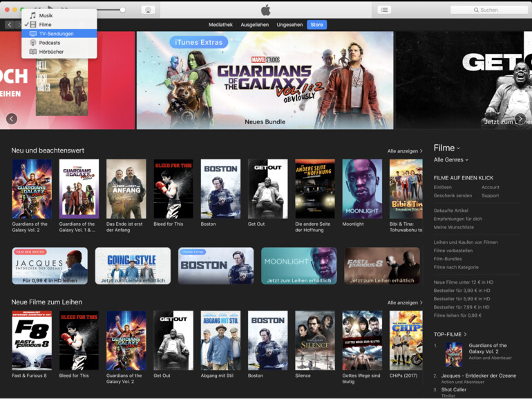Open Das Ende ist erst der Anfang poster
Screen dimensions: 532x399
(x=126, y=189)
